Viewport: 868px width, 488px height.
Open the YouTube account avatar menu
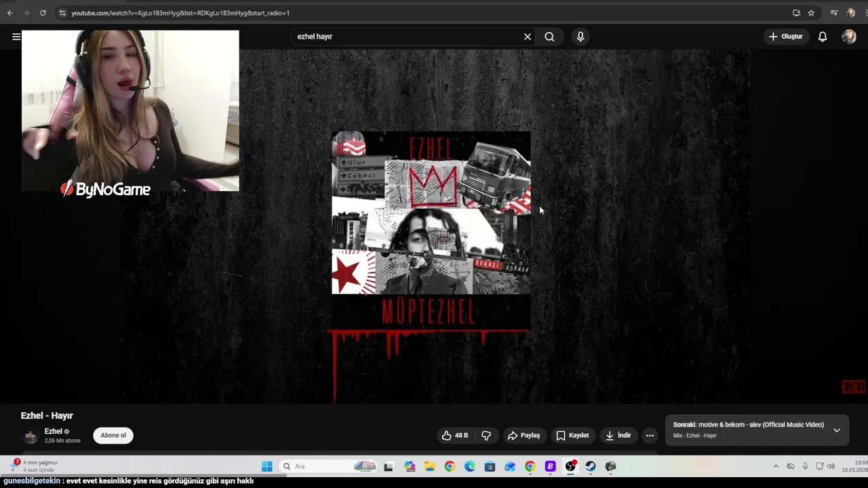(849, 37)
